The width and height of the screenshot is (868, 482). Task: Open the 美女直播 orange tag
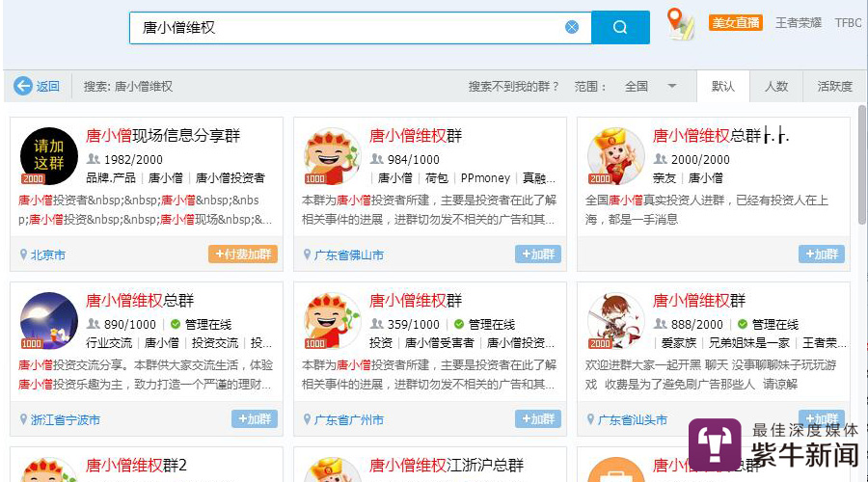point(736,23)
